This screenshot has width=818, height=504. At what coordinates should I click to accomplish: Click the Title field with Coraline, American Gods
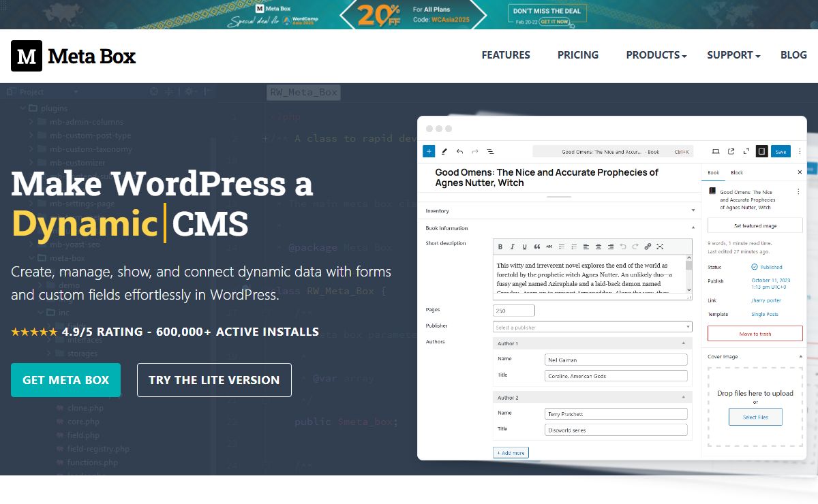click(616, 376)
